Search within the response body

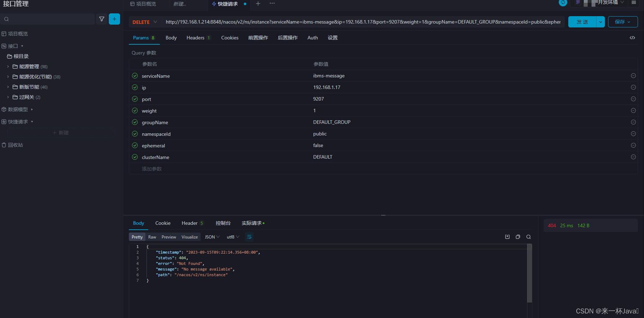pyautogui.click(x=529, y=237)
